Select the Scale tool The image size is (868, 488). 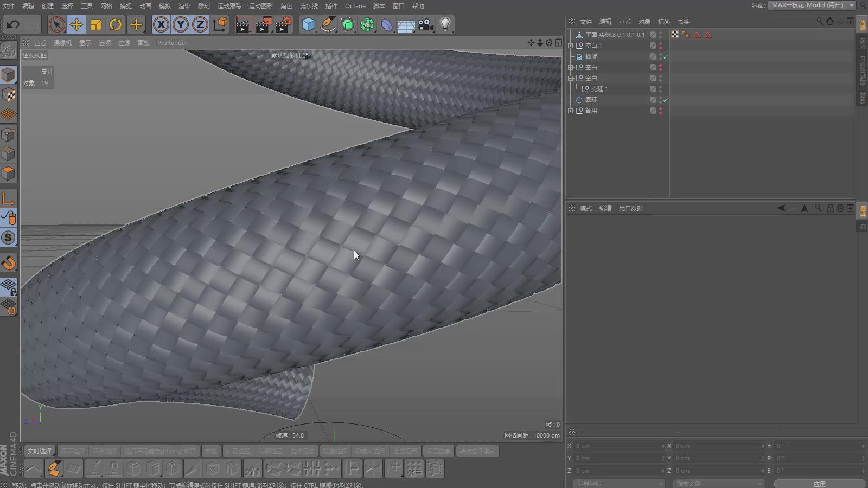(x=96, y=24)
